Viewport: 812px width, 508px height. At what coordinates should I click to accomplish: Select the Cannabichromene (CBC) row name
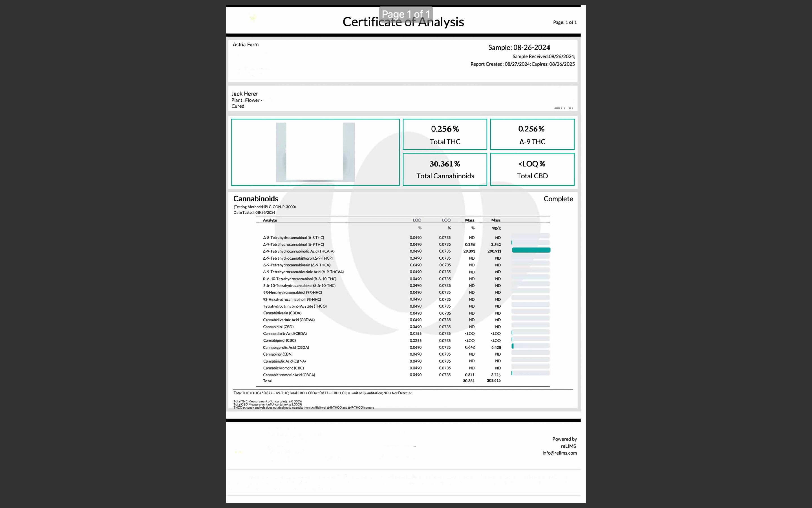(x=283, y=368)
